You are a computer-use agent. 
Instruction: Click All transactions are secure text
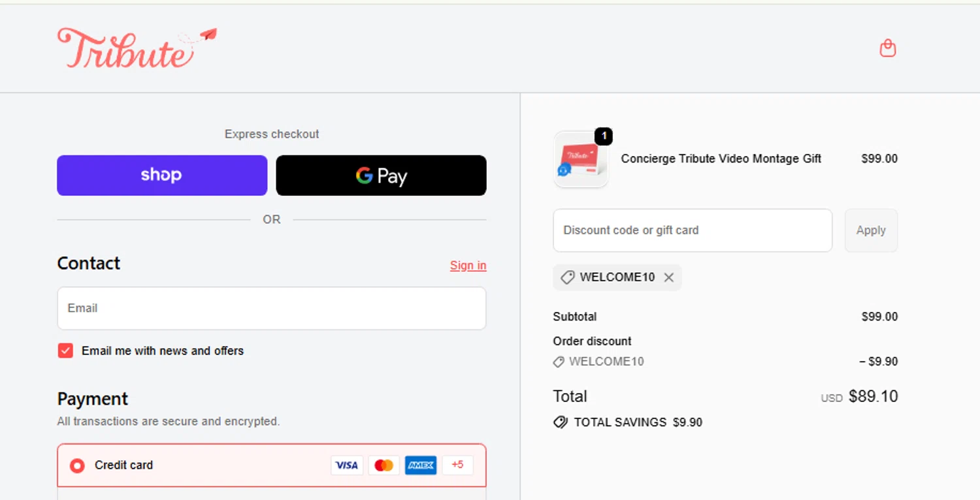pyautogui.click(x=168, y=422)
